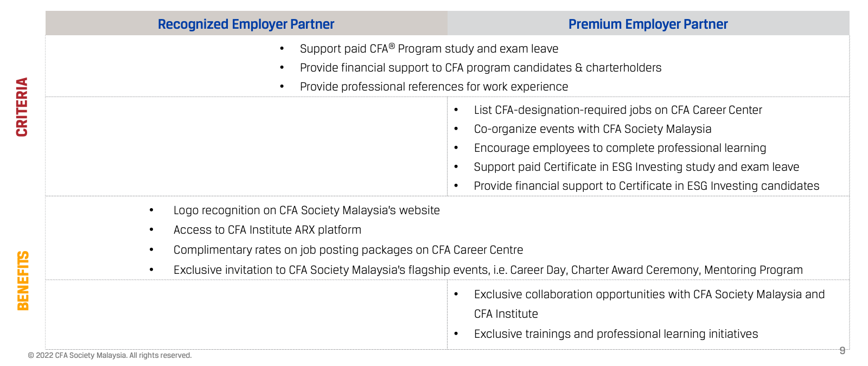The height and width of the screenshot is (366, 868).
Task: Click the Logo recognition on website bullet
Action: (306, 210)
